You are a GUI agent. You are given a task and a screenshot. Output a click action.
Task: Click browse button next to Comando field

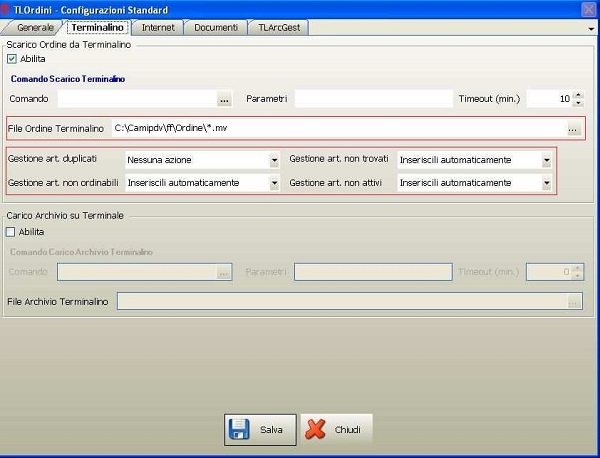coord(224,99)
